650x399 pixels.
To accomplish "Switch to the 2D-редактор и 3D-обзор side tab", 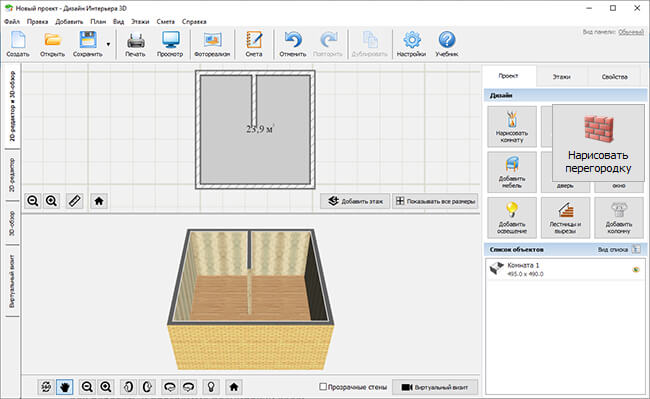I will [12, 106].
